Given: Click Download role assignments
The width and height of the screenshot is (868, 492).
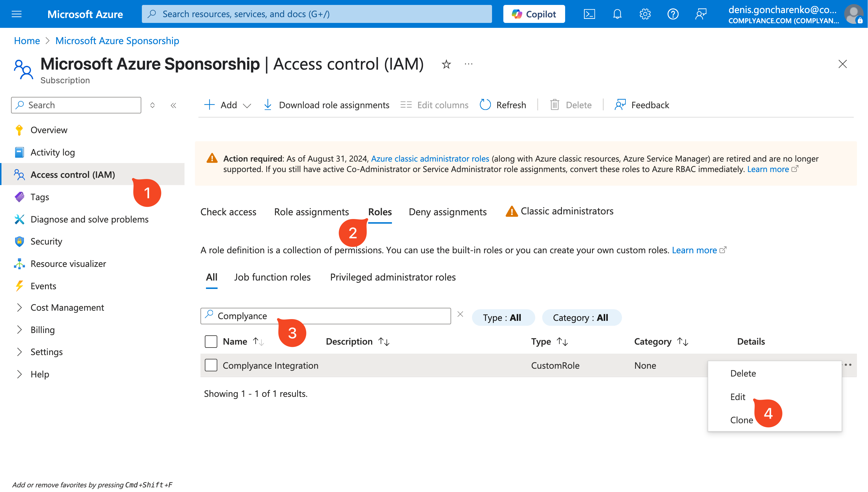Looking at the screenshot, I should point(326,105).
